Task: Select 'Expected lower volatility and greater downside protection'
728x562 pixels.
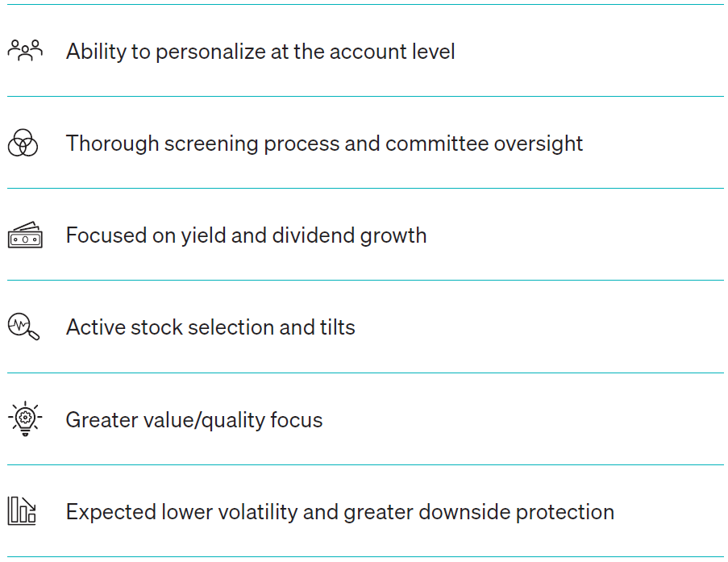Action: coord(340,512)
